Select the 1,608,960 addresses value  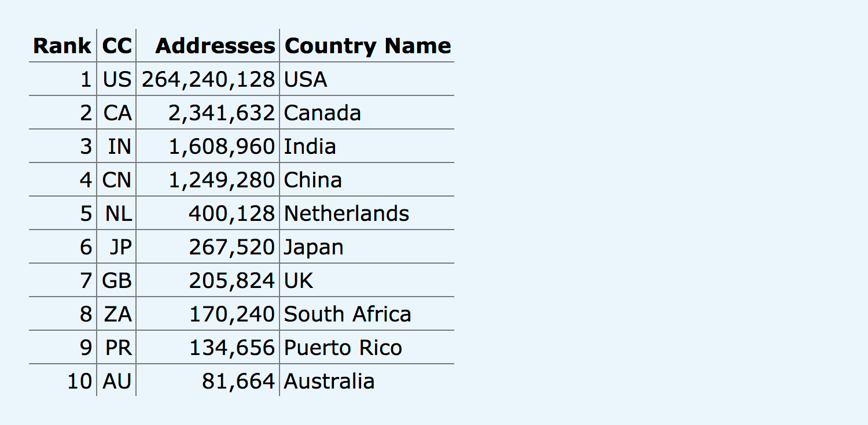point(222,146)
